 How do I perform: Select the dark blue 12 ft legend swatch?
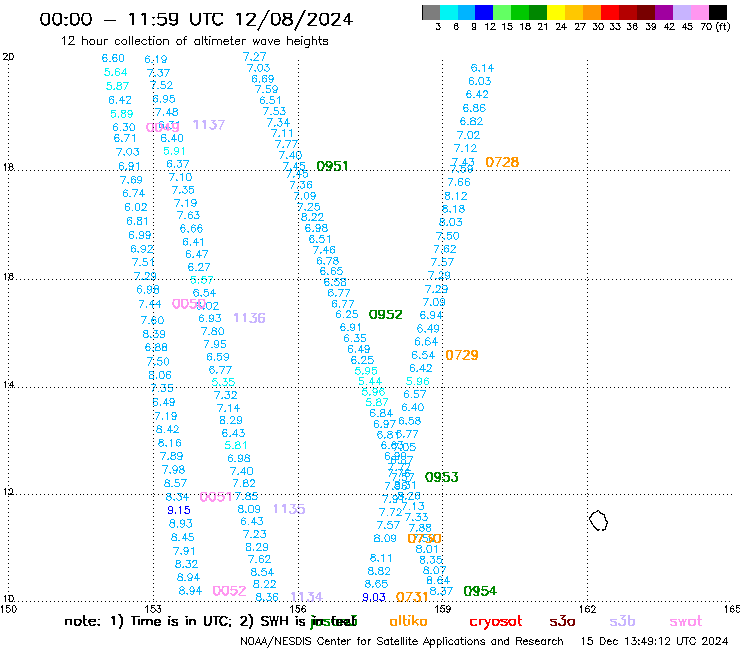tap(485, 12)
